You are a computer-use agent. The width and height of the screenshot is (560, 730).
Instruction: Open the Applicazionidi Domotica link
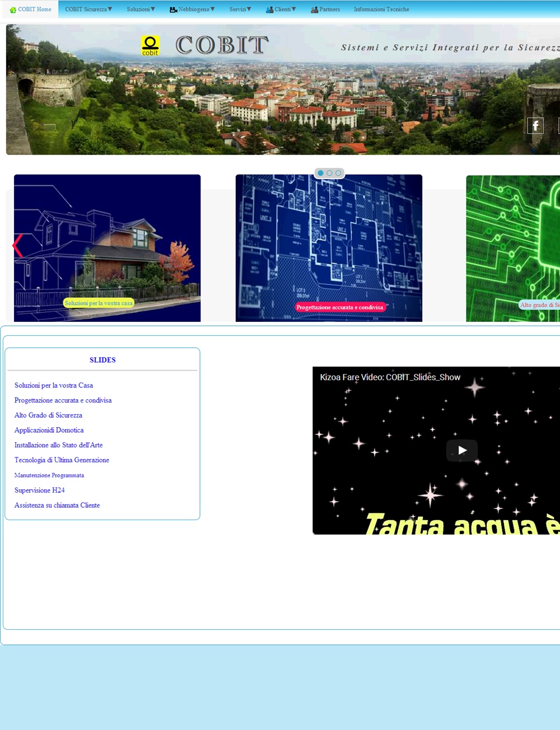click(x=49, y=430)
